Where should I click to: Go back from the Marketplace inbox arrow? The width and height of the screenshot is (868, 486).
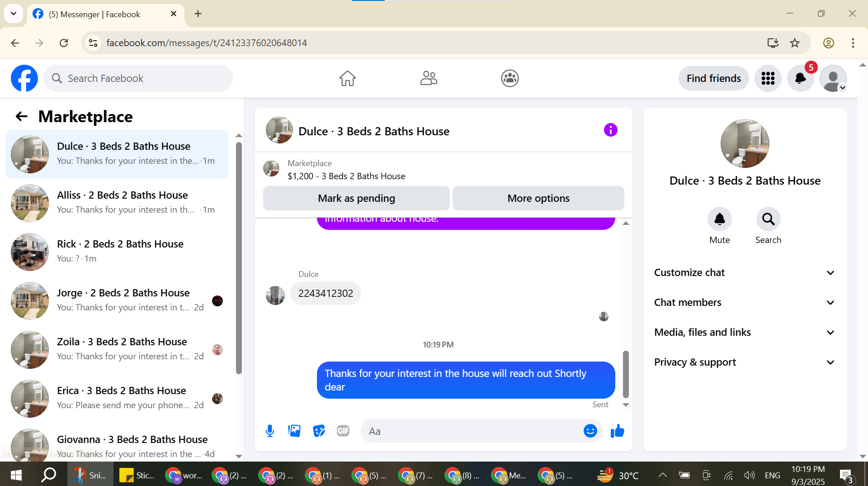pos(21,117)
